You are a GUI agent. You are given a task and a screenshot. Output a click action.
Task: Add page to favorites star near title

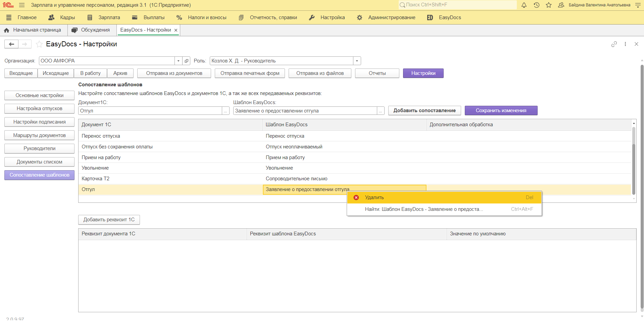(39, 44)
